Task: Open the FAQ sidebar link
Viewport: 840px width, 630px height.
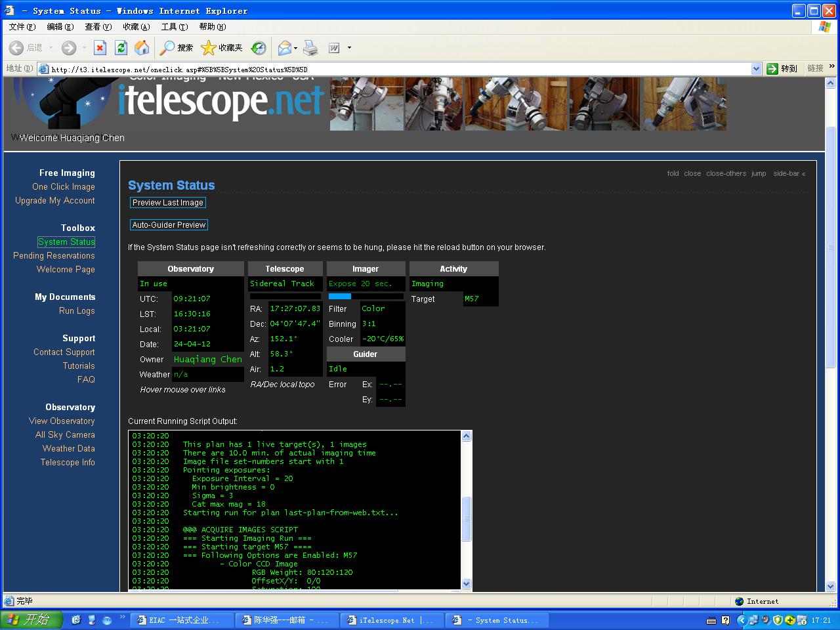Action: (86, 380)
